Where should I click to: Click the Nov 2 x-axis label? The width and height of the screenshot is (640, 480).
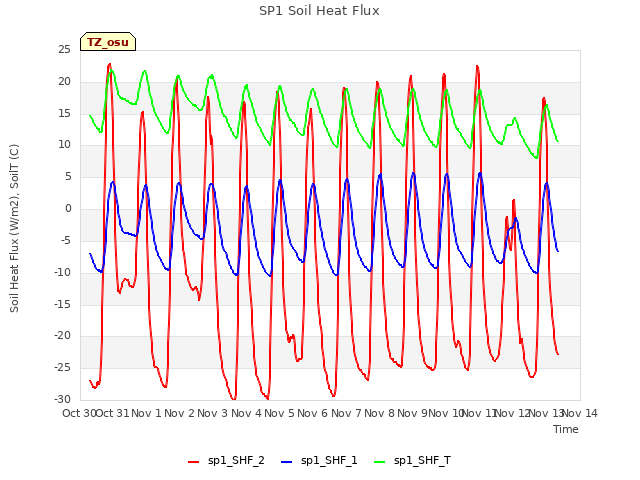click(x=180, y=413)
